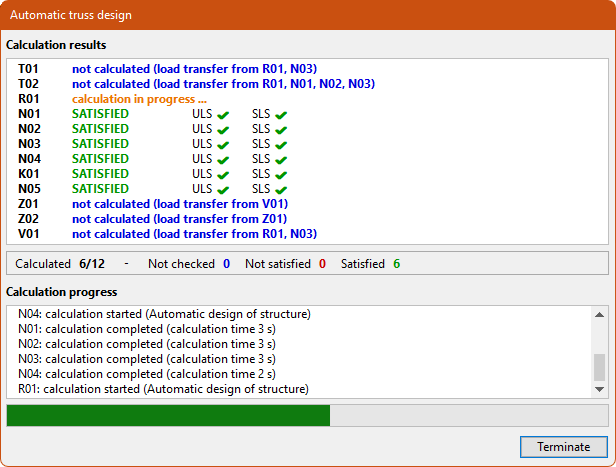
Task: Select the last log entry for R01
Action: point(163,389)
